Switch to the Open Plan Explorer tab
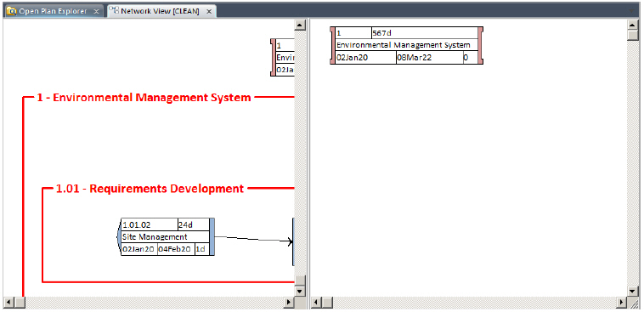 click(54, 12)
